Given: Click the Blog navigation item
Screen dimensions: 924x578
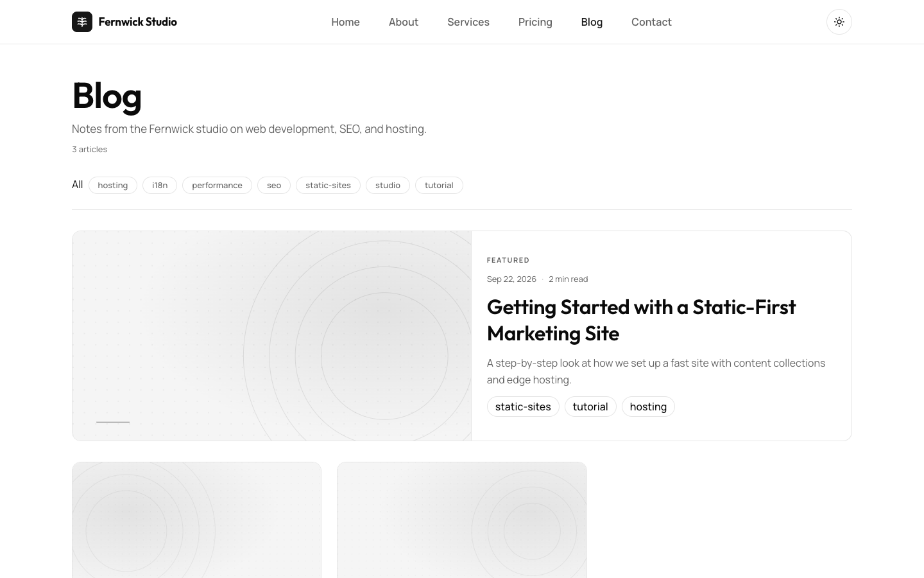Looking at the screenshot, I should click(x=592, y=22).
